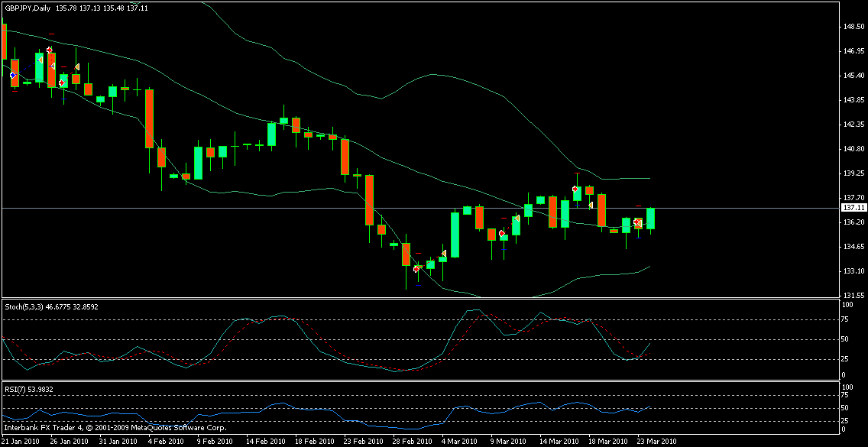Click the 131.55 price scale label
This screenshot has height=447, width=868.
tap(853, 296)
